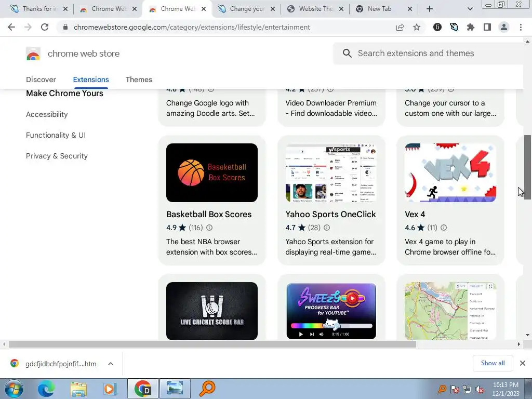Open the Extensions puzzle piece menu
Image resolution: width=532 pixels, height=399 pixels.
coord(471,27)
